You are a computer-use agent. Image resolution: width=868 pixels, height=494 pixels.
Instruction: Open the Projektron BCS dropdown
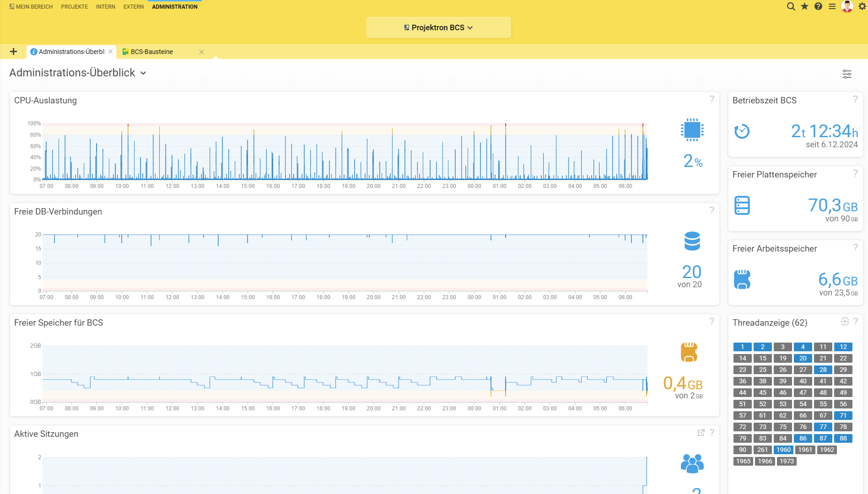coord(438,27)
